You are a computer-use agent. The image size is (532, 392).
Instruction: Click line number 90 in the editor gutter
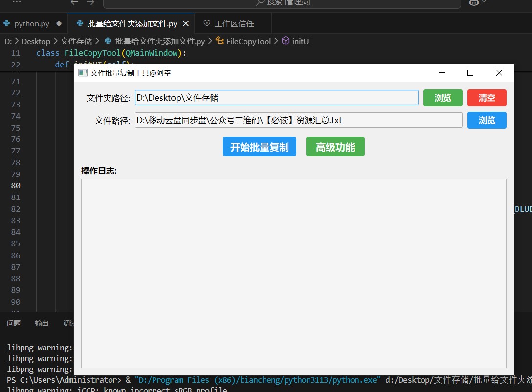pyautogui.click(x=16, y=302)
